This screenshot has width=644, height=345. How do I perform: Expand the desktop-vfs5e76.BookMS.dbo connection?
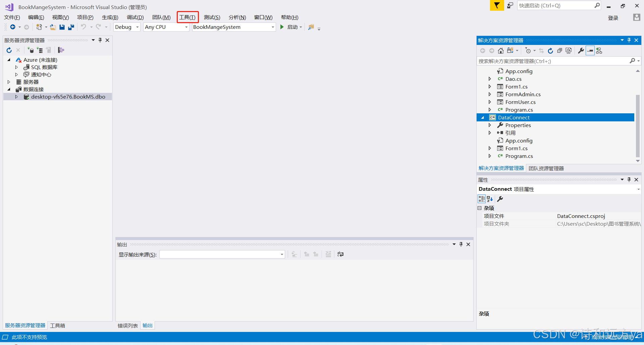[x=16, y=97]
